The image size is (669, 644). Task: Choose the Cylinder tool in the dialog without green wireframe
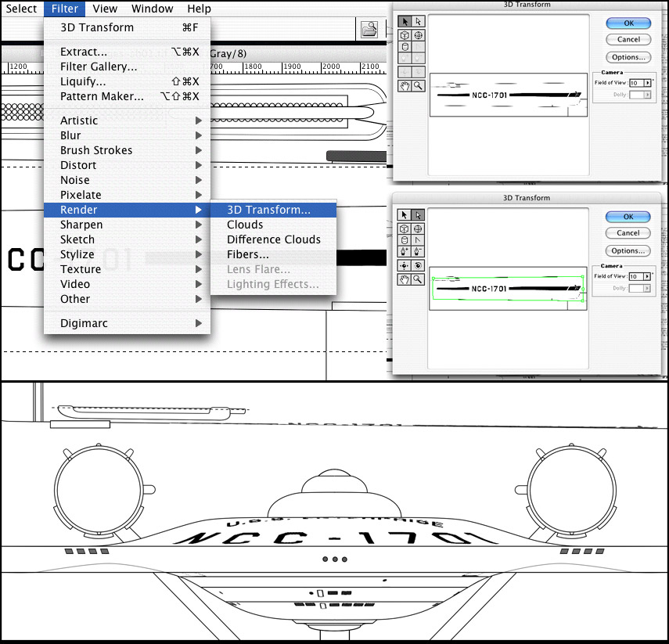(405, 47)
